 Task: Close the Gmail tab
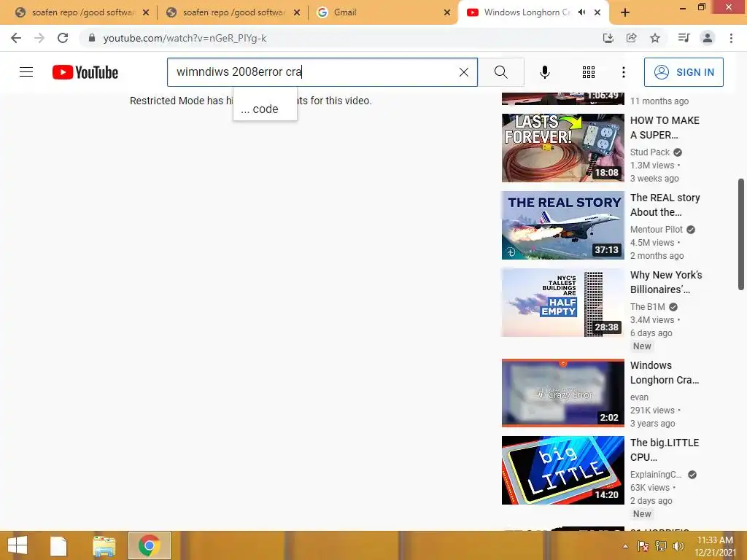(447, 12)
